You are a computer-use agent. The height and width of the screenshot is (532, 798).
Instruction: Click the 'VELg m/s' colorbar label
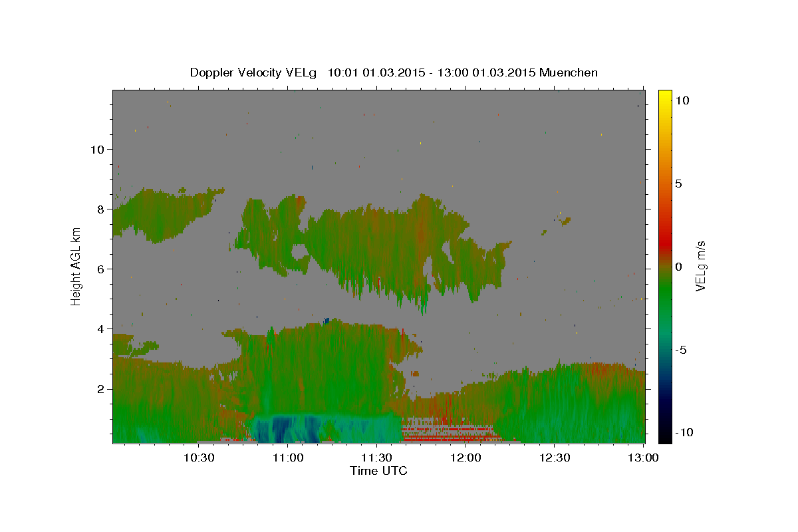coord(700,267)
